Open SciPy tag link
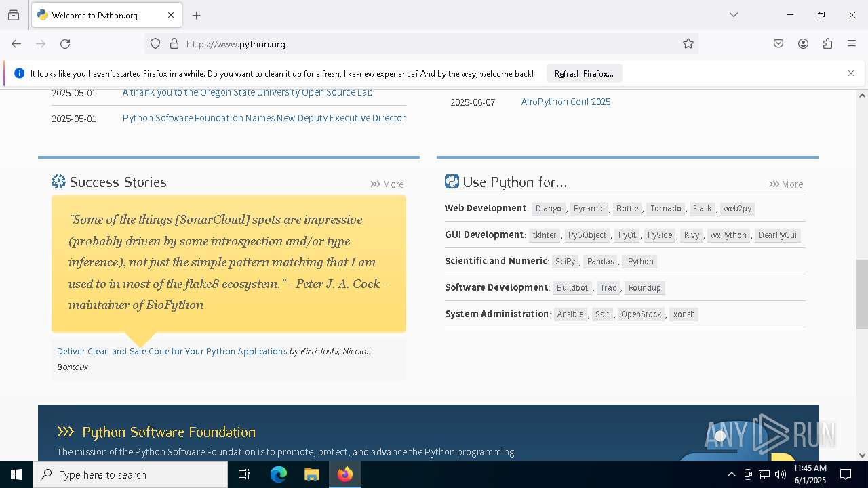 (566, 262)
